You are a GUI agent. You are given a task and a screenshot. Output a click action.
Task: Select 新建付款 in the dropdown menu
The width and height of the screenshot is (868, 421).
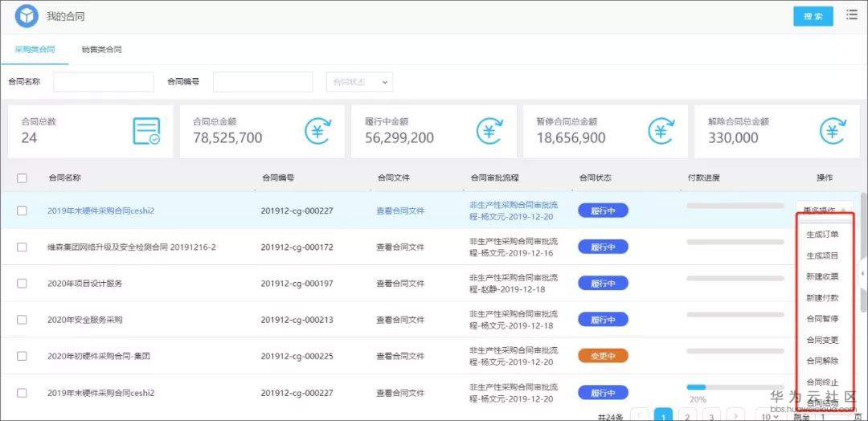[822, 297]
